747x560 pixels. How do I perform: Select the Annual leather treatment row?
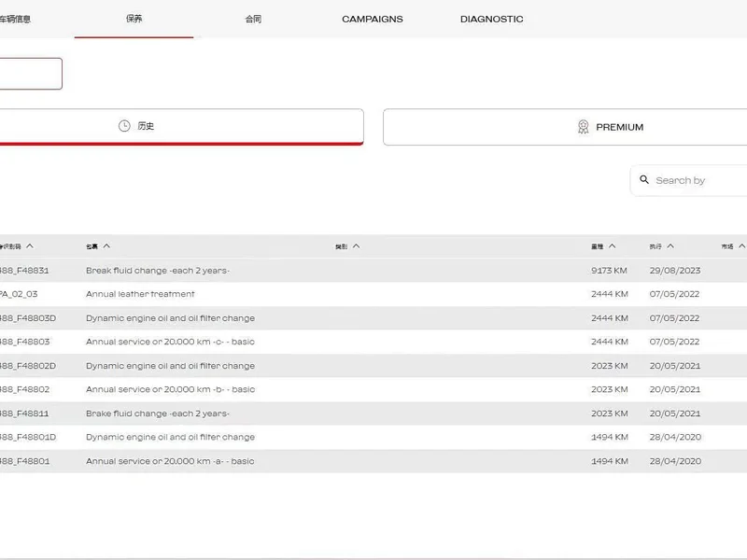(x=373, y=294)
